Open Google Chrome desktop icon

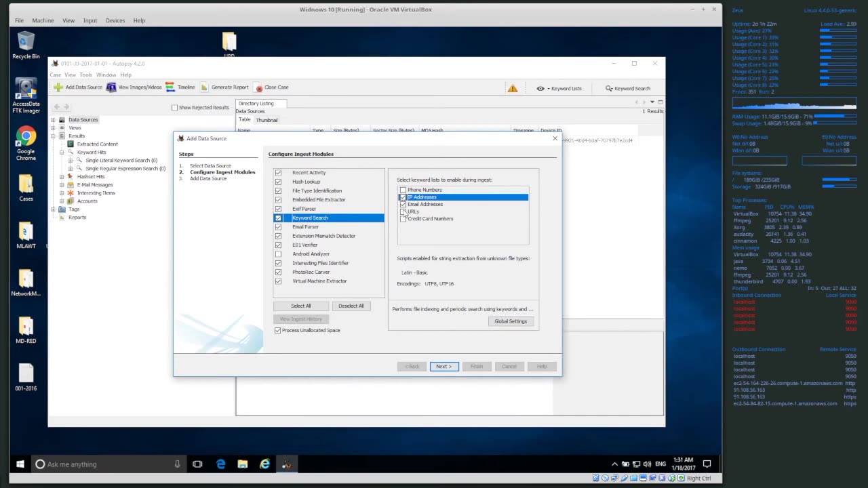pyautogui.click(x=26, y=144)
